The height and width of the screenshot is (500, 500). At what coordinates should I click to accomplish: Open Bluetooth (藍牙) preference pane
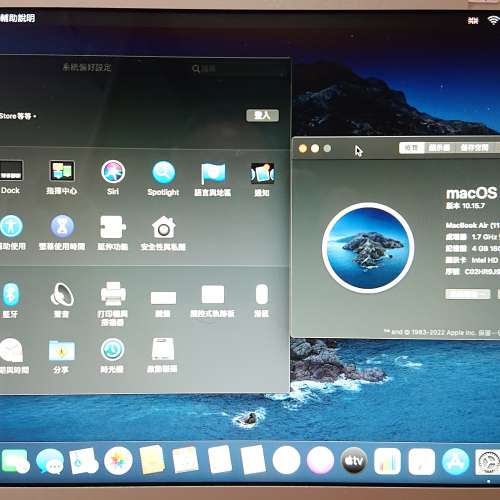(11, 300)
